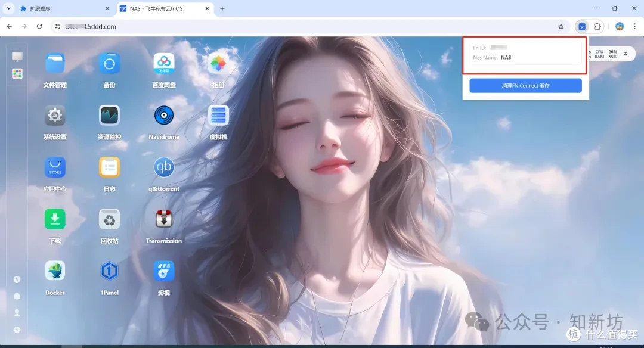
Task: Open 系统设置 system settings
Action: pyautogui.click(x=55, y=116)
